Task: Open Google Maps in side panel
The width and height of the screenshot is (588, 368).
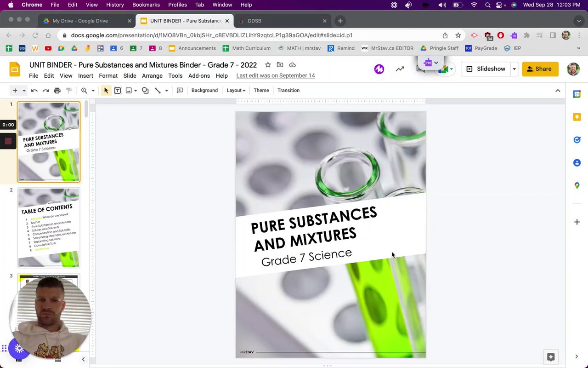Action: click(x=577, y=185)
